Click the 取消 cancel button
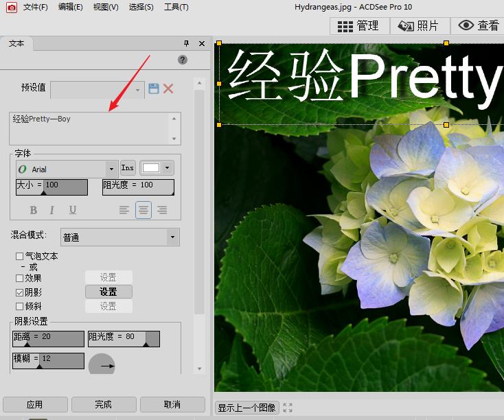The image size is (504, 420). [172, 404]
